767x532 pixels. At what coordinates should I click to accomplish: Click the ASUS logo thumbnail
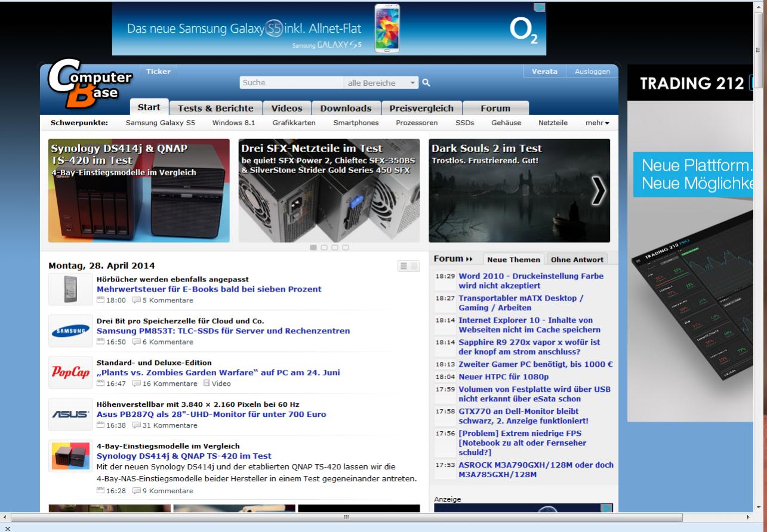pos(70,414)
